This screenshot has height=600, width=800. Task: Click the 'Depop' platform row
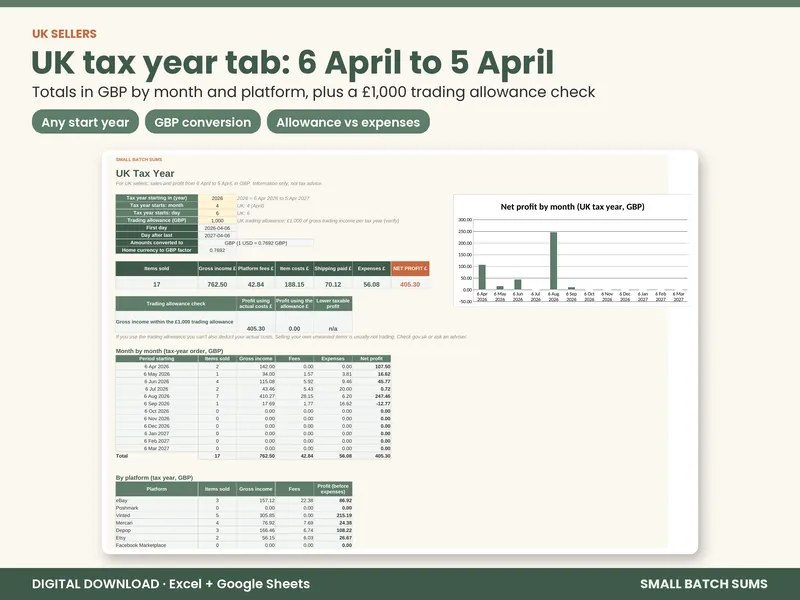pos(234,530)
